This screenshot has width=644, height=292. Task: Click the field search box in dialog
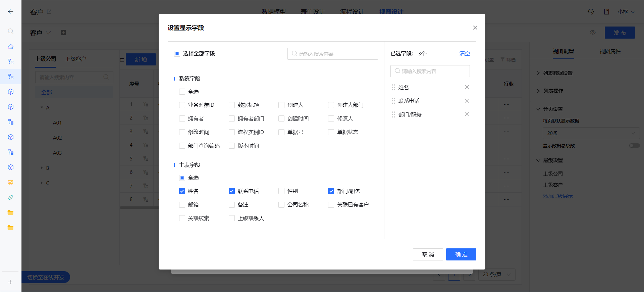(x=333, y=54)
